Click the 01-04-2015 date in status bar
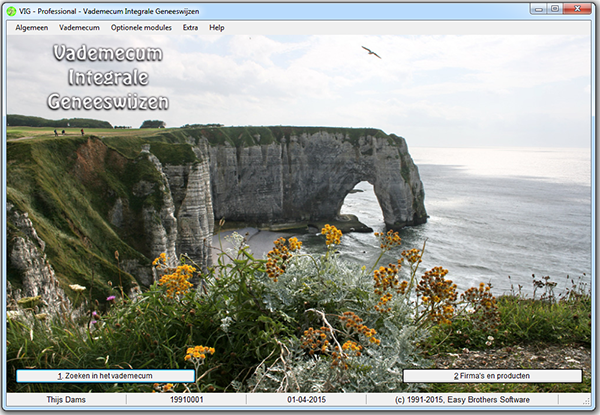Viewport: 600px width, 415px height. [306, 400]
